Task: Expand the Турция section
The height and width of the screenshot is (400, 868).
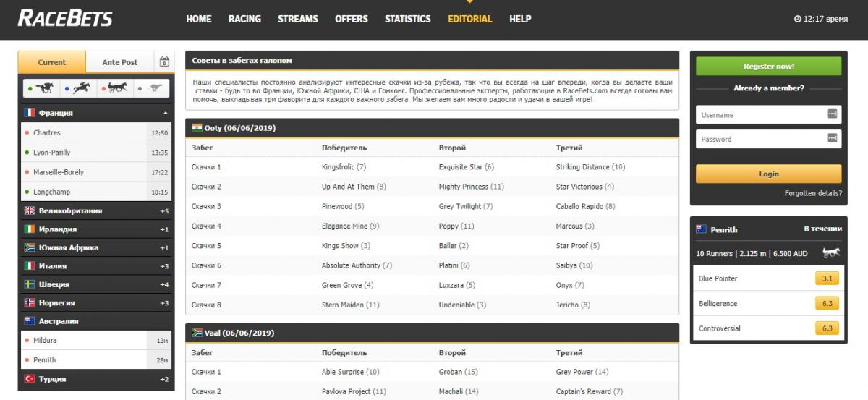Action: 96,379
